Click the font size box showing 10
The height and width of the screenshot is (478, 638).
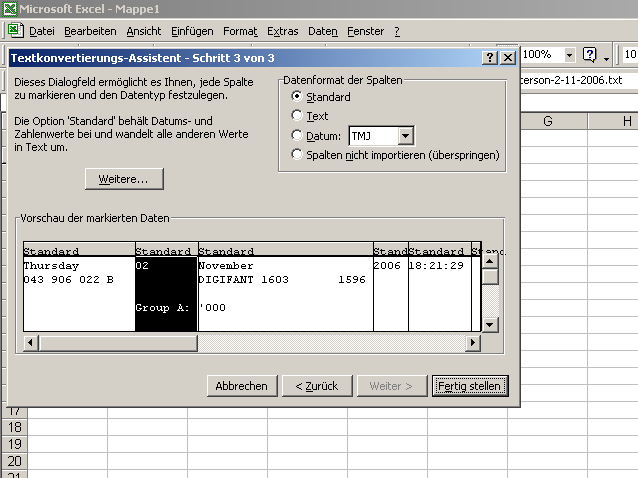(630, 54)
